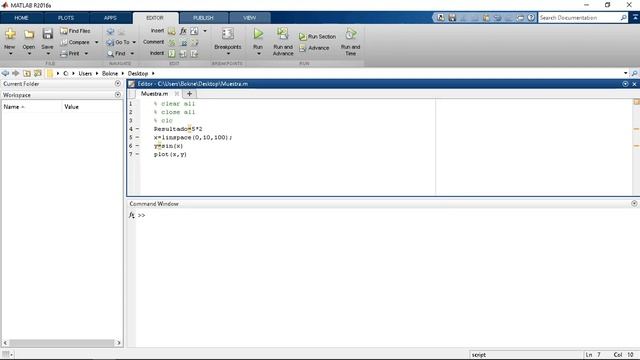Switch to the VIEW tab
Viewport: 640px width, 360px height.
(x=249, y=18)
